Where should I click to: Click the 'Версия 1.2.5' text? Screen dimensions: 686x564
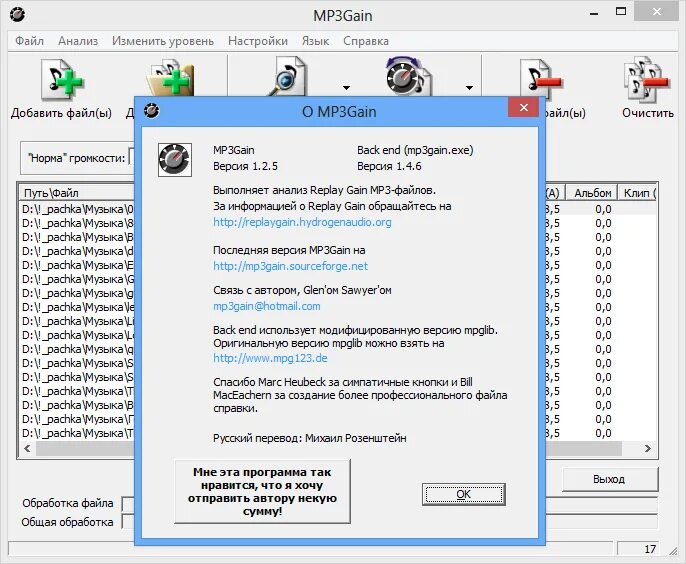[245, 166]
